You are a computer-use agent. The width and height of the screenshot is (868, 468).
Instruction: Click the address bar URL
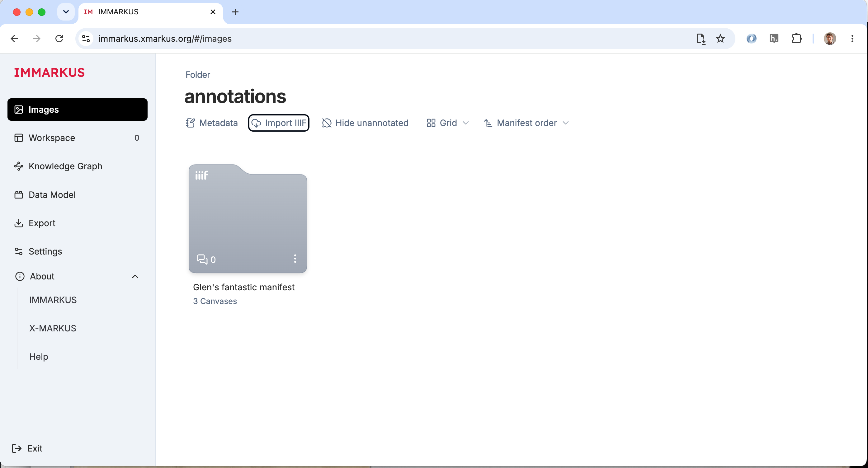tap(165, 39)
